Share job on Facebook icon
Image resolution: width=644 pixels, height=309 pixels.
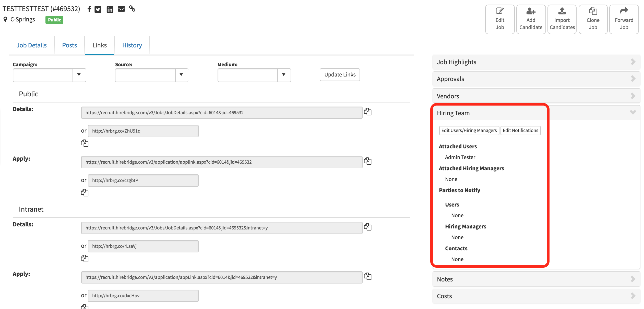89,9
